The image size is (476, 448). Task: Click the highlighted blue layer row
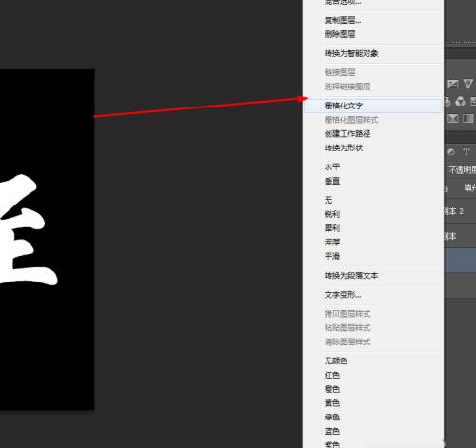click(x=460, y=261)
